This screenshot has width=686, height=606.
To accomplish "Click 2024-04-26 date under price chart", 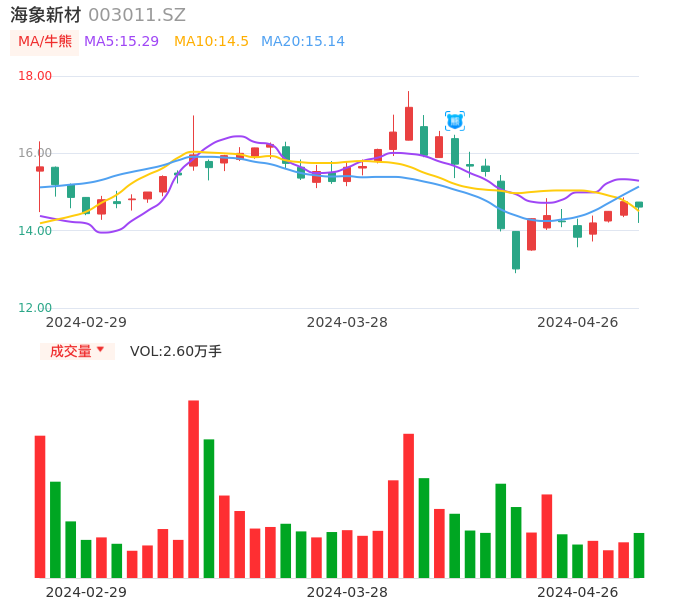I will [x=578, y=322].
